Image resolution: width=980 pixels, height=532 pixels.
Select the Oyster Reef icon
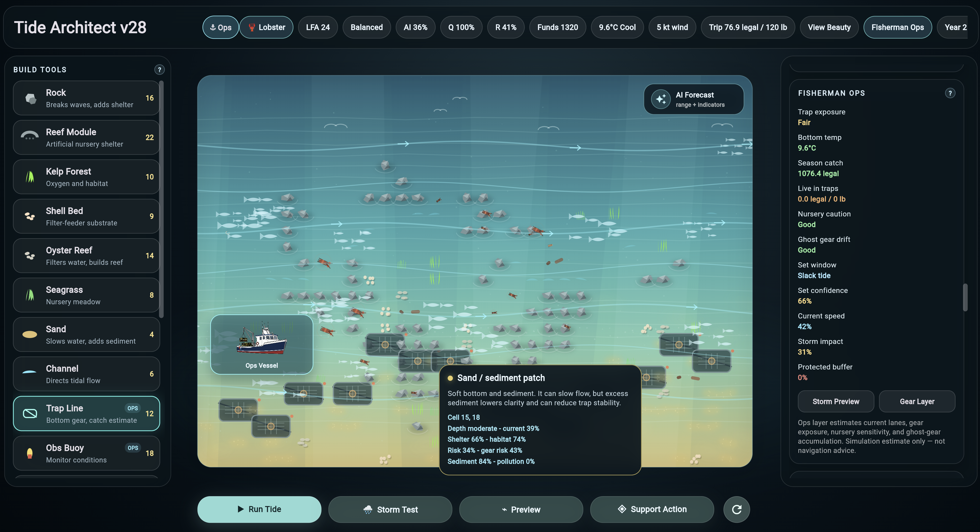30,256
